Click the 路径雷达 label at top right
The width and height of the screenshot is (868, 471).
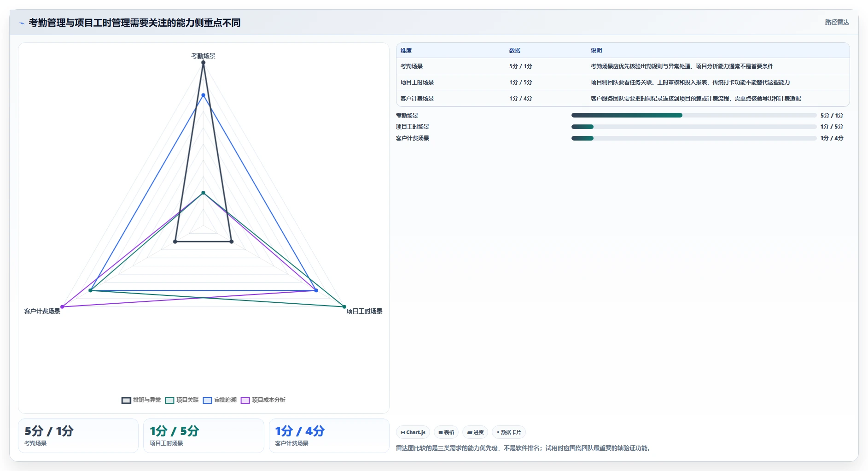(837, 22)
